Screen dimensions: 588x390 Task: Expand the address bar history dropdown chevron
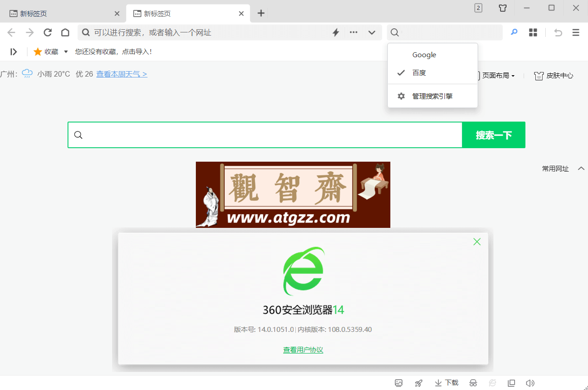pos(372,32)
